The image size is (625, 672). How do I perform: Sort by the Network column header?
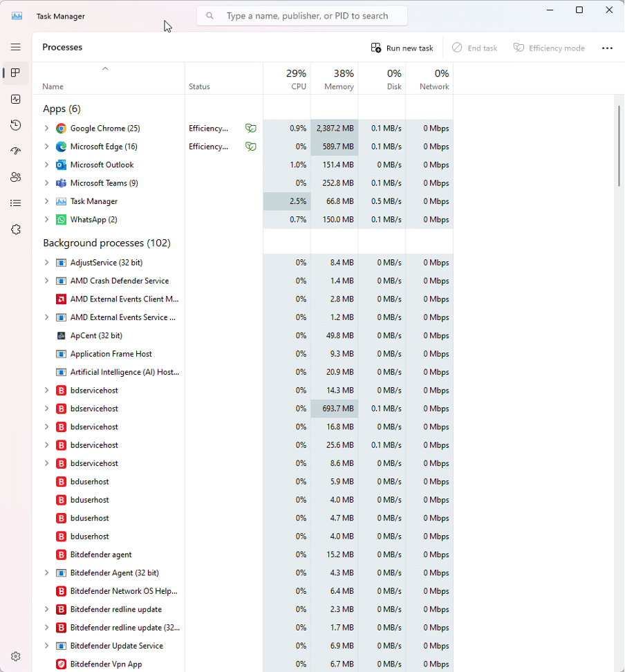pos(429,79)
